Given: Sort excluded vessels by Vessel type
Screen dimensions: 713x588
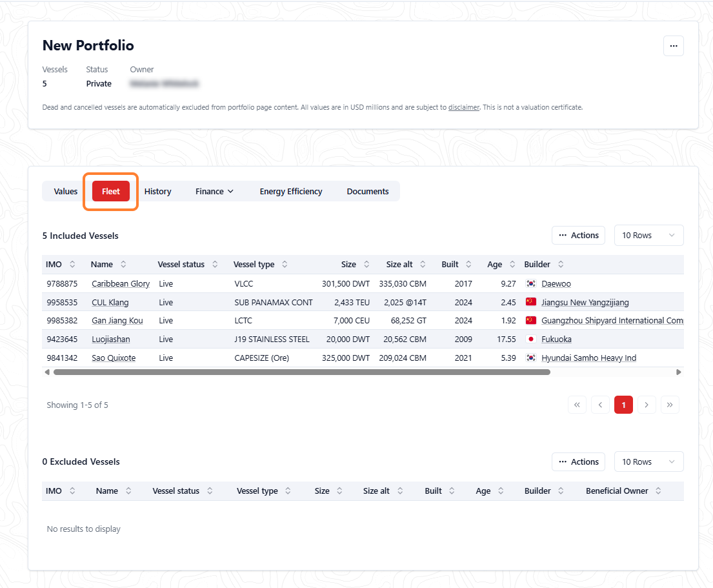Looking at the screenshot, I should point(288,491).
